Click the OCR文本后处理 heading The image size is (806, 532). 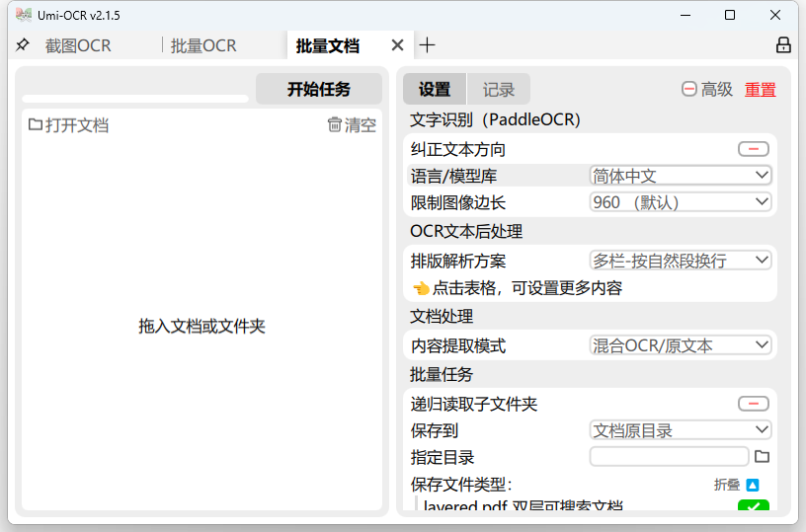tap(466, 231)
